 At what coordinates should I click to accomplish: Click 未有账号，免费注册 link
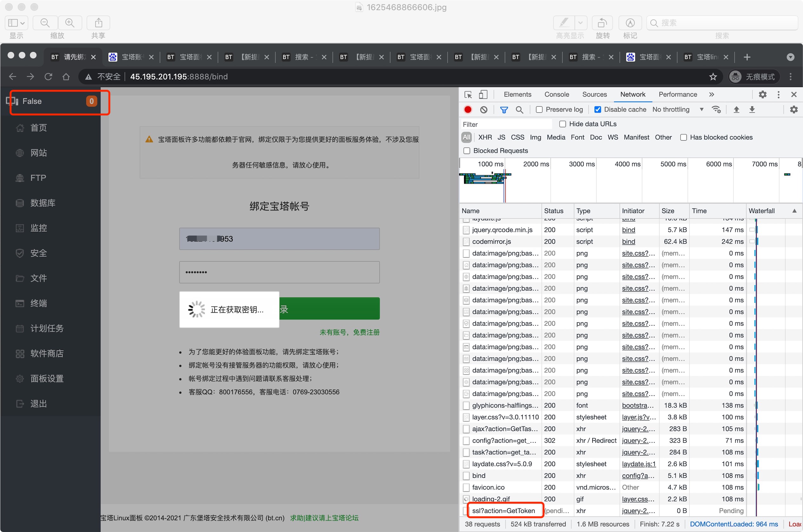coord(349,333)
